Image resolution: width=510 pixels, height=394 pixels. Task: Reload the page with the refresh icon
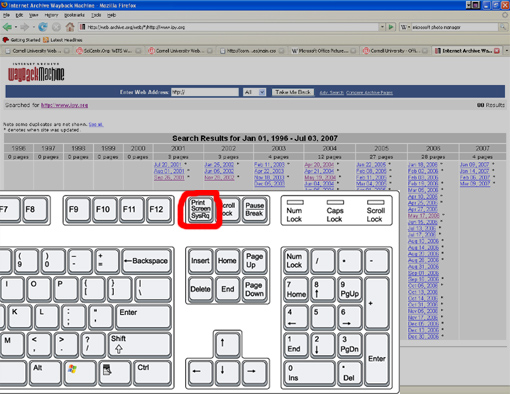(43, 27)
